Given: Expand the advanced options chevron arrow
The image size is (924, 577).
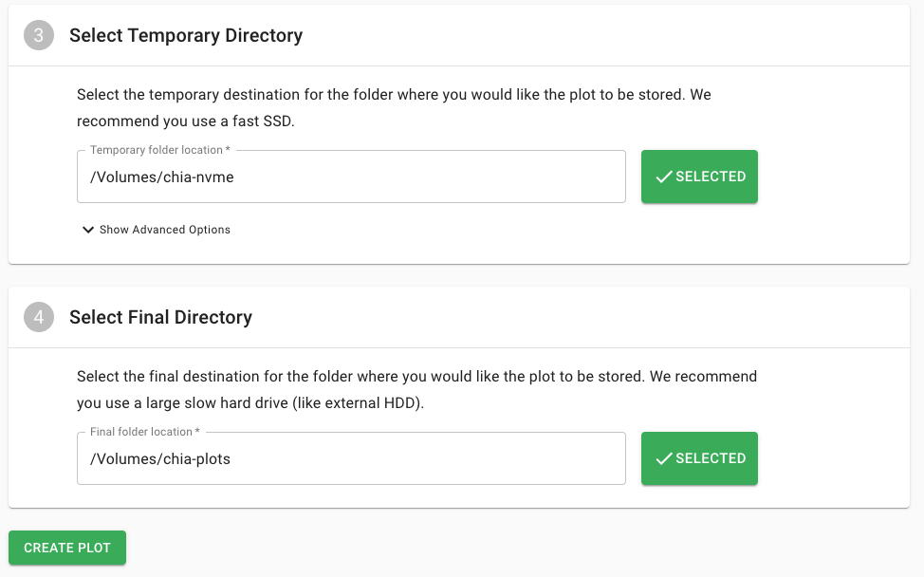Looking at the screenshot, I should click(x=88, y=230).
